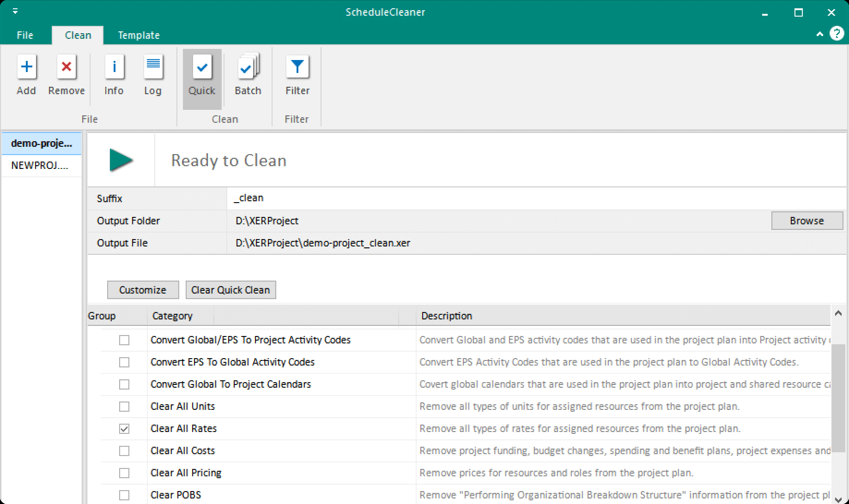
Task: Switch to the Clean ribbon tab
Action: [x=78, y=35]
